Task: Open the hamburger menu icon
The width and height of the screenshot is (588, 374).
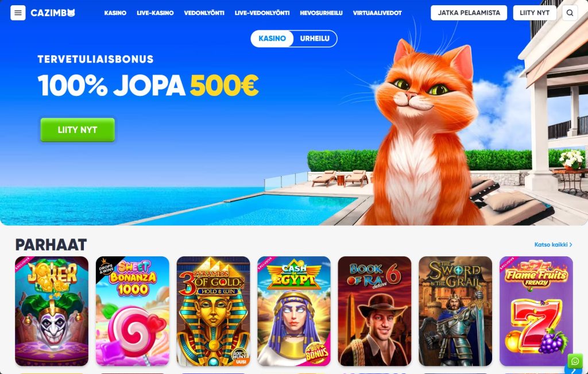Action: click(x=18, y=13)
